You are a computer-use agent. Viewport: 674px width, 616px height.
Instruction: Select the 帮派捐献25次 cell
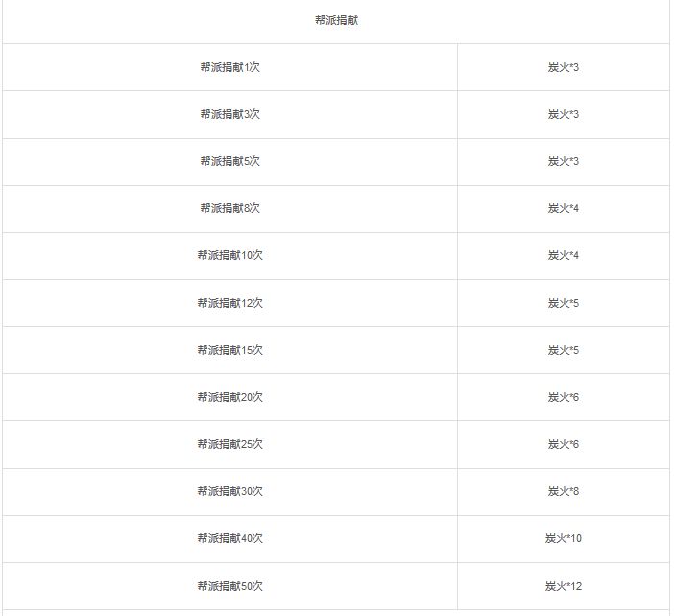click(x=230, y=444)
